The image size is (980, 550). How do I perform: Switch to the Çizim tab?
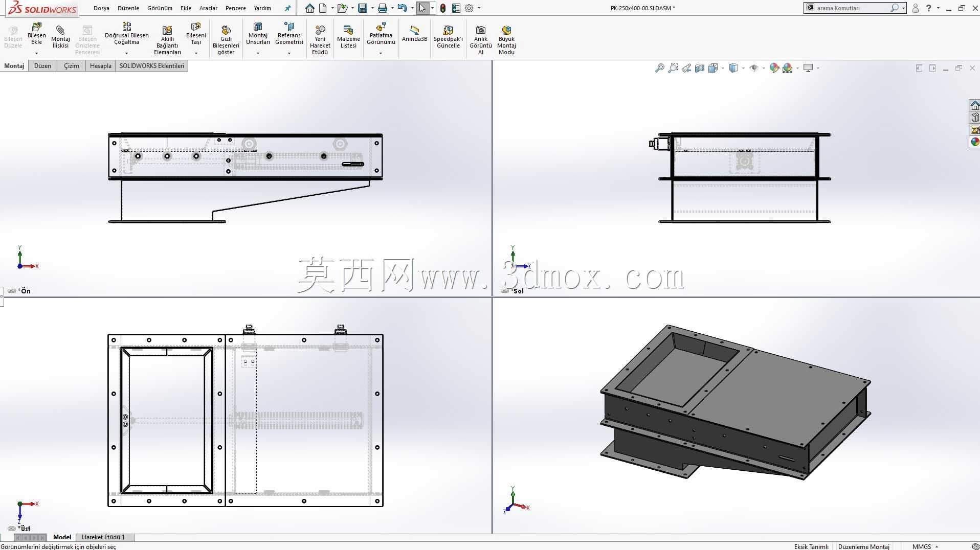72,66
